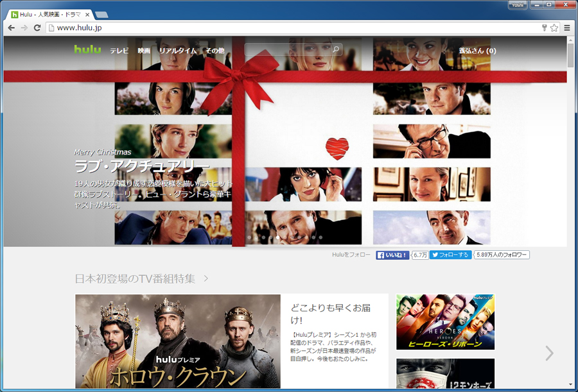The width and height of the screenshot is (578, 392).
Task: Open the ラブ・アクチュアリー featured title
Action: point(143,167)
